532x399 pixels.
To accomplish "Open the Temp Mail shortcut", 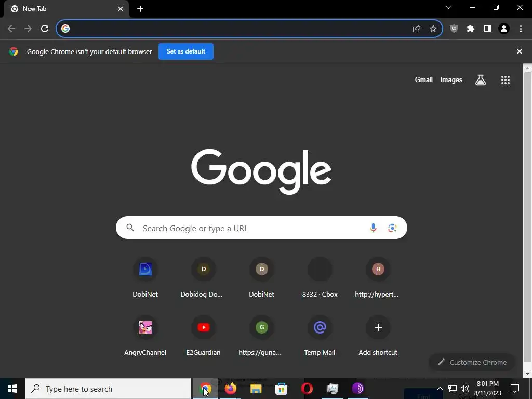I will point(320,336).
